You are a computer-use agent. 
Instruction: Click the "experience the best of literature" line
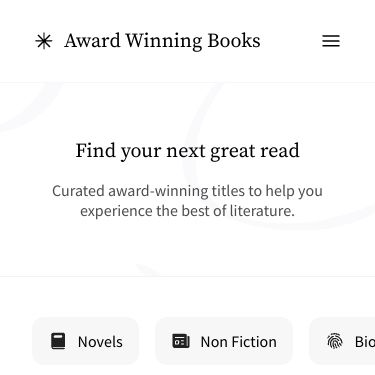pyautogui.click(x=187, y=211)
